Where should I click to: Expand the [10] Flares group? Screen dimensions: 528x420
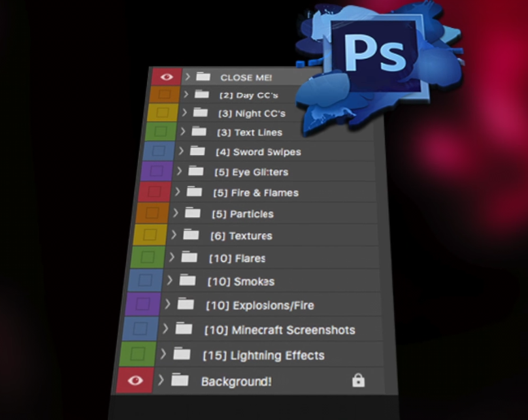(172, 257)
